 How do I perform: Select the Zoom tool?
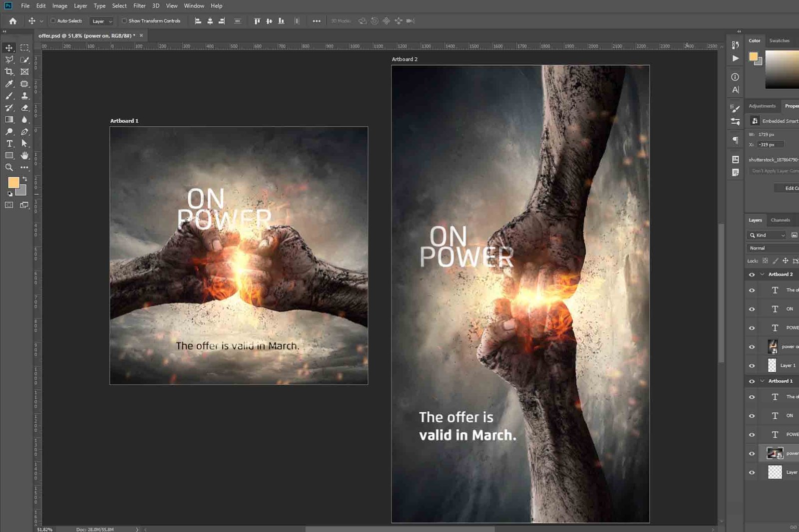pos(9,168)
